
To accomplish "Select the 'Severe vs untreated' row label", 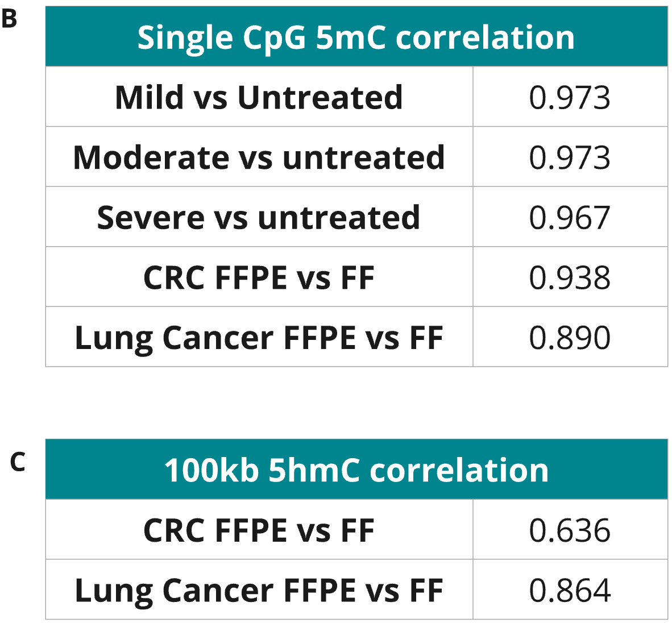I will pyautogui.click(x=259, y=218).
